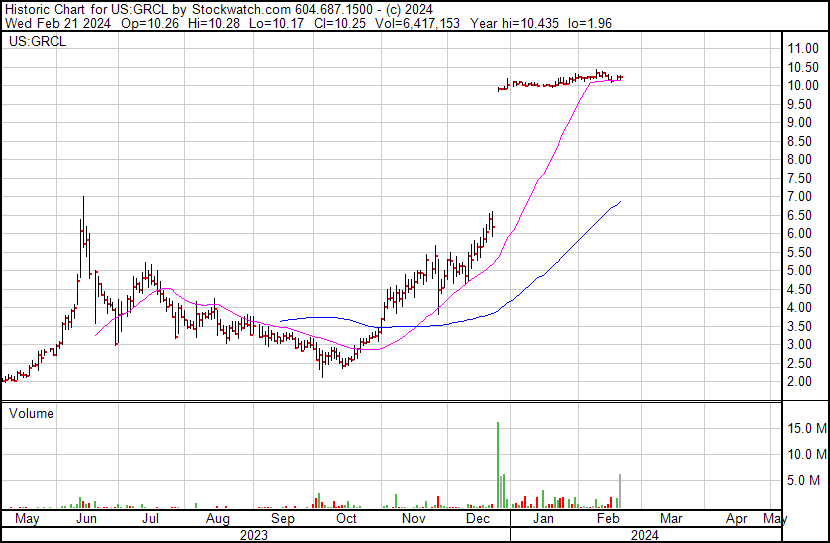Image resolution: width=830 pixels, height=543 pixels.
Task: Click the Dec month marker on time axis
Action: tap(477, 520)
